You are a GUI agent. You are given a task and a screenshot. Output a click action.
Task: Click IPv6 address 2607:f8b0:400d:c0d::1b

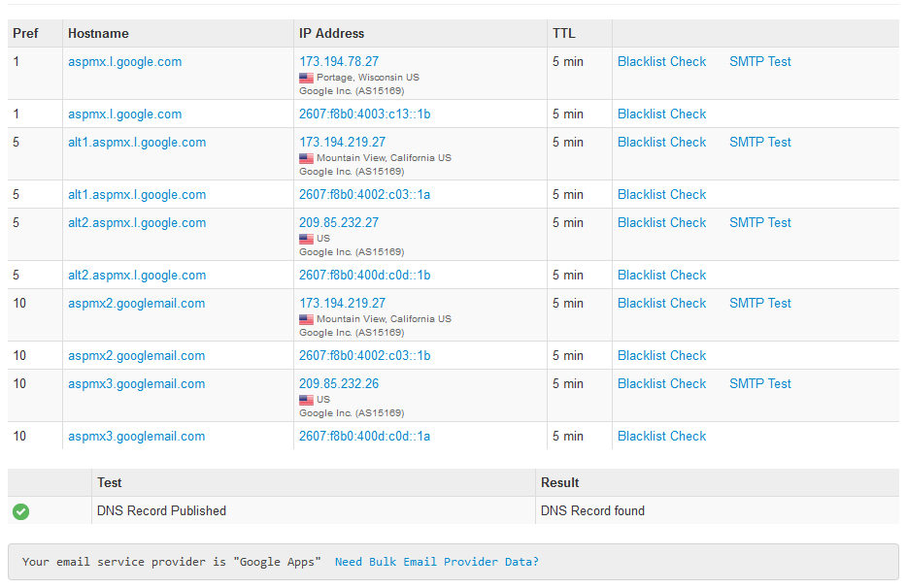pos(364,276)
